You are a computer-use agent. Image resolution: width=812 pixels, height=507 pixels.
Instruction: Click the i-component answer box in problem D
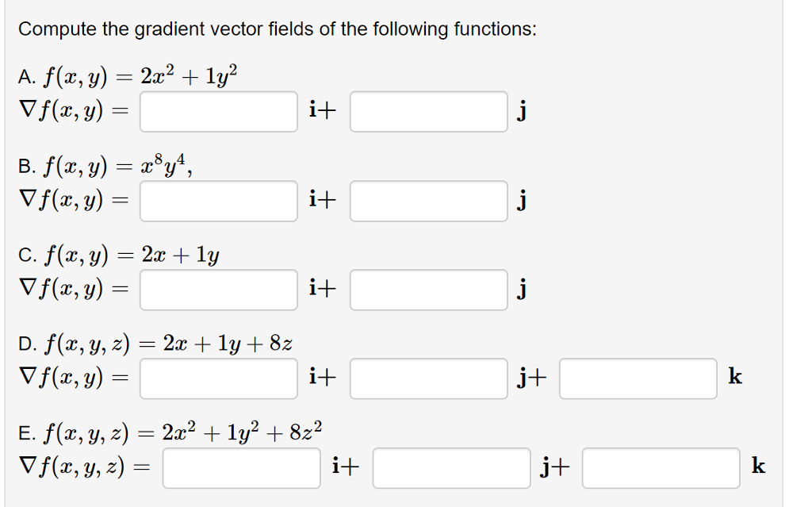[x=217, y=379]
